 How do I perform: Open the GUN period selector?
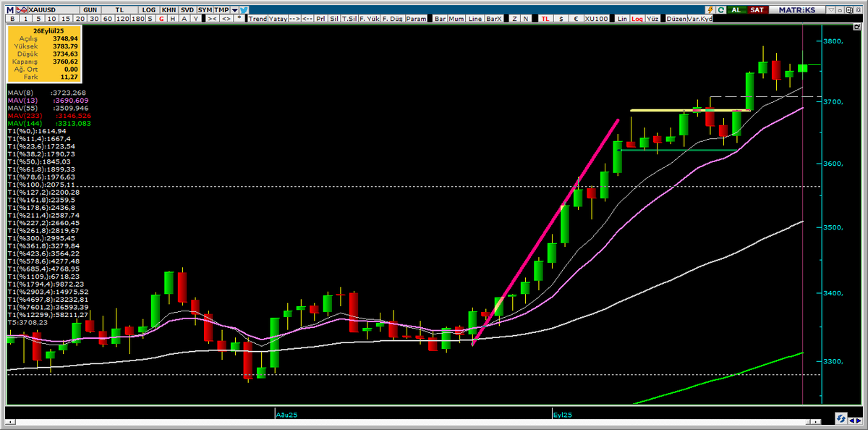point(90,10)
